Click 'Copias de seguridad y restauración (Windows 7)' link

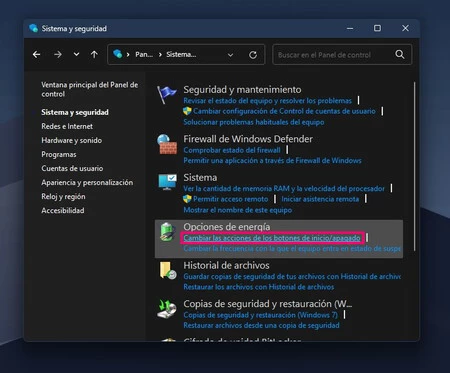[x=260, y=315]
